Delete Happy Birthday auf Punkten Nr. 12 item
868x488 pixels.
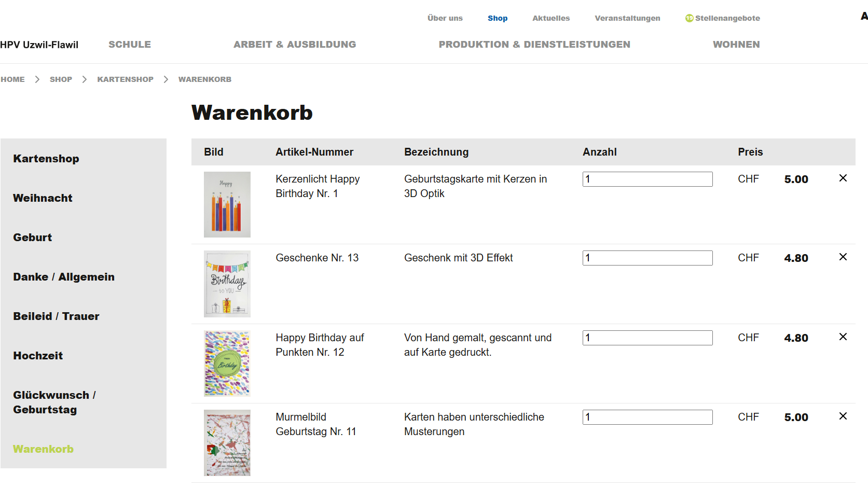843,337
